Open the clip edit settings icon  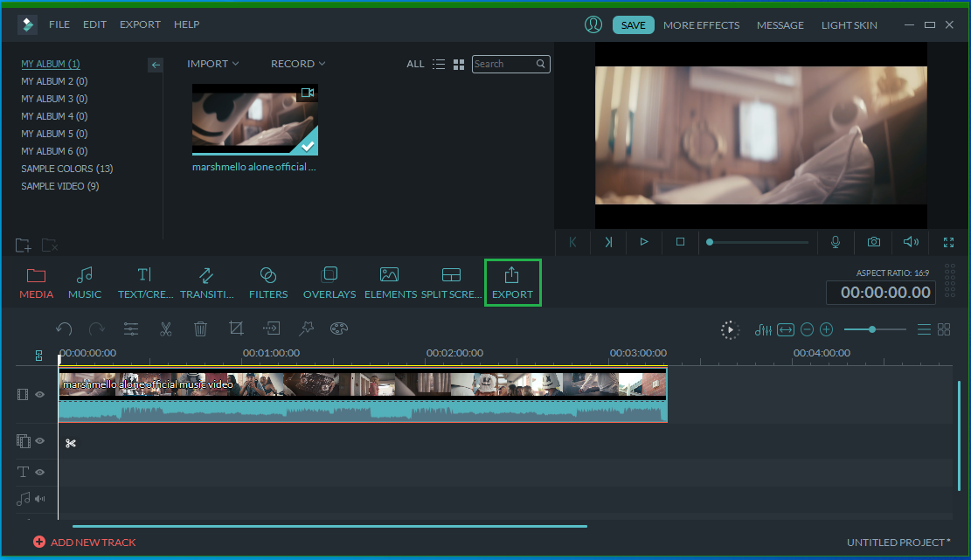tap(131, 328)
